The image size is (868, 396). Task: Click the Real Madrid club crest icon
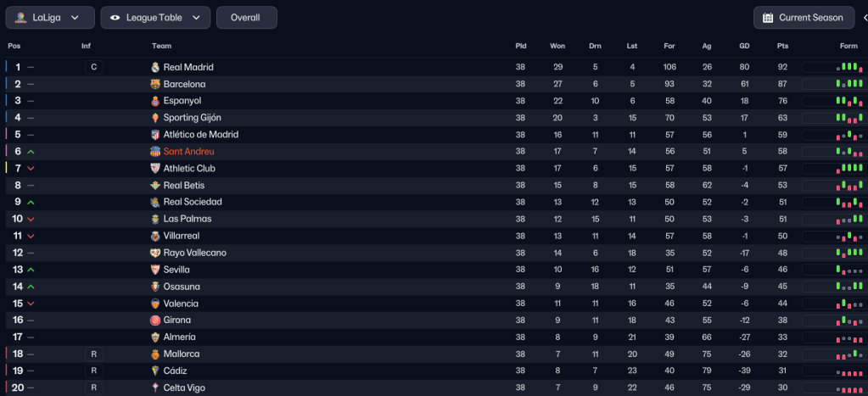point(155,67)
